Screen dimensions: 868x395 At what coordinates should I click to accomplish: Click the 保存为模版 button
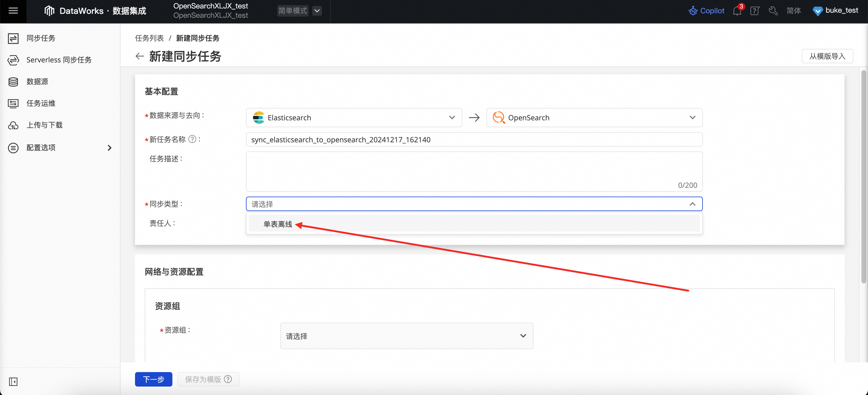click(x=208, y=379)
